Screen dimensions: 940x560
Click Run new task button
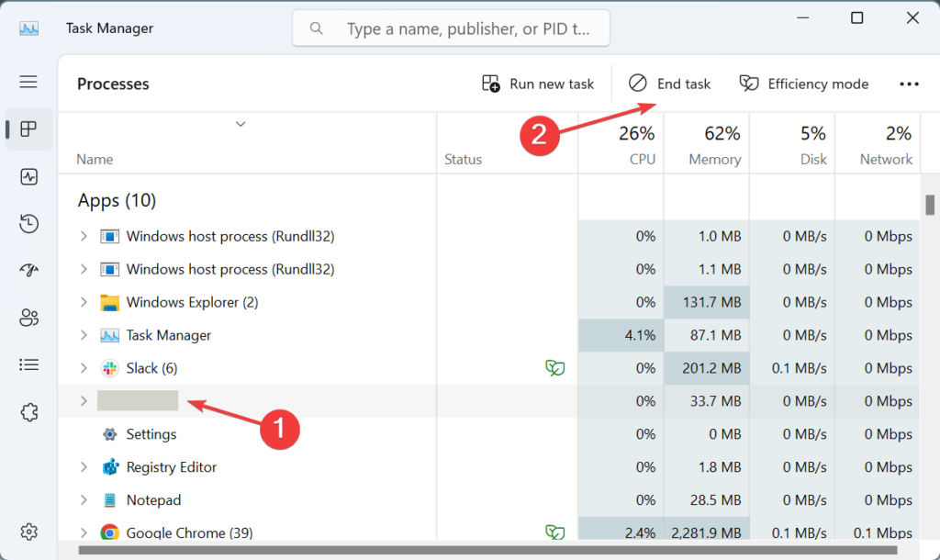tap(538, 84)
